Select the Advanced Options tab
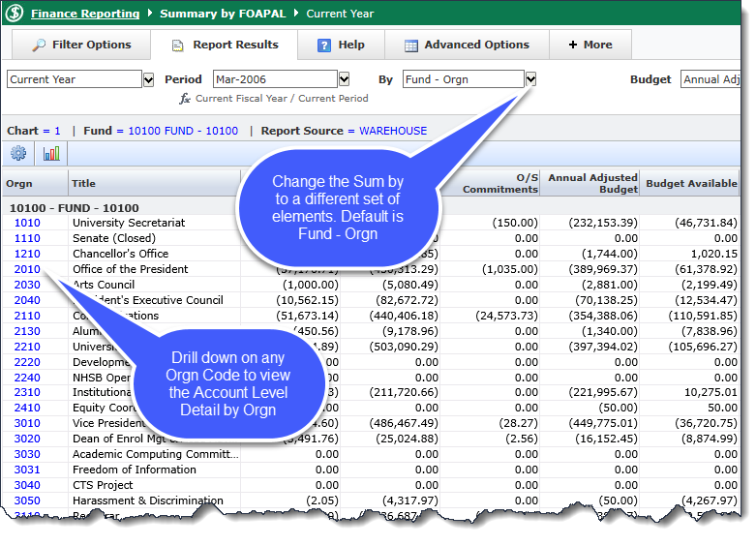 point(467,45)
